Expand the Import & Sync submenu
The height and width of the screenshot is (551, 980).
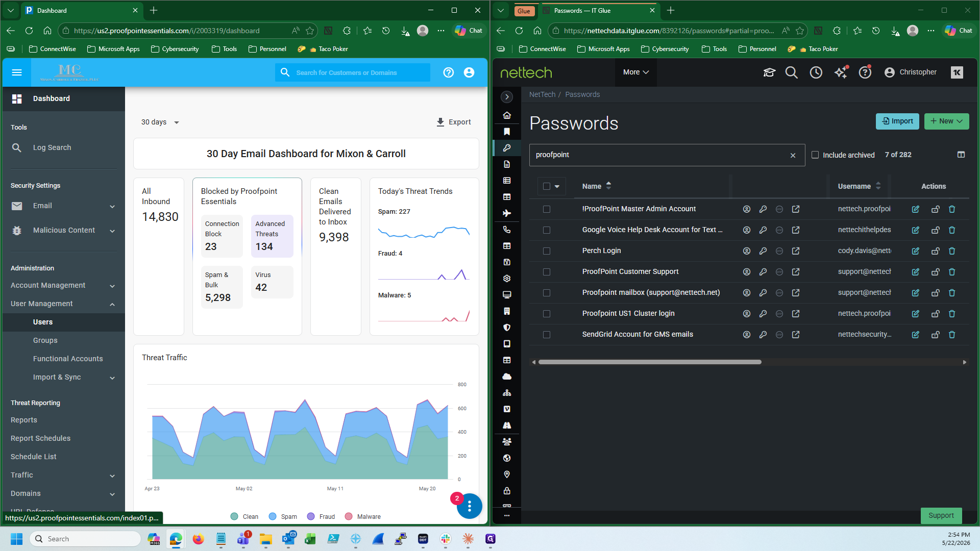tap(64, 378)
